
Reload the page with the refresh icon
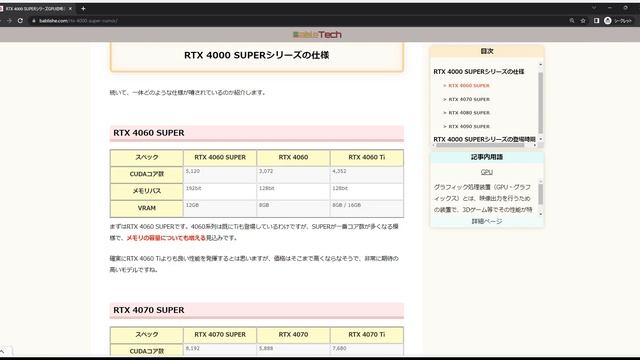coord(20,20)
